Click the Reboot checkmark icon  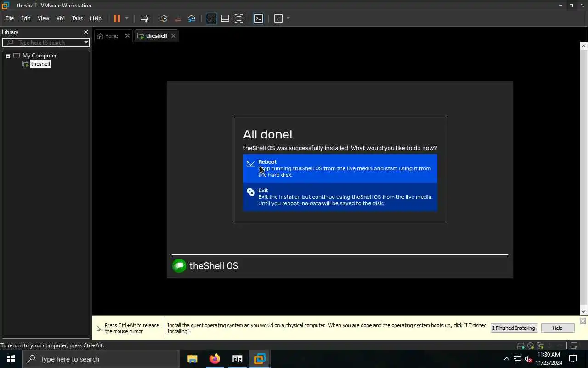[251, 163]
